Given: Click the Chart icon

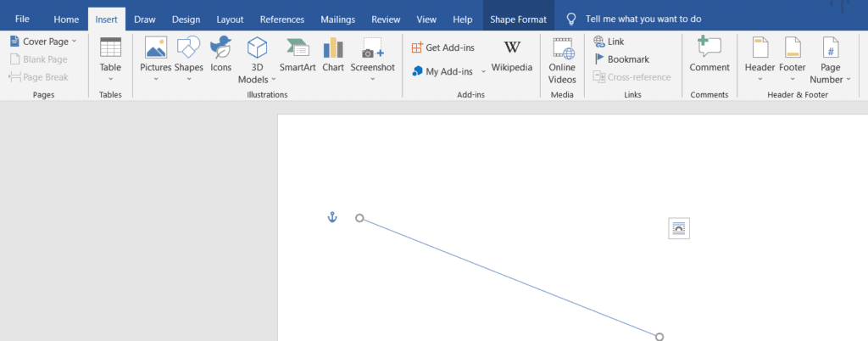Looking at the screenshot, I should (333, 56).
